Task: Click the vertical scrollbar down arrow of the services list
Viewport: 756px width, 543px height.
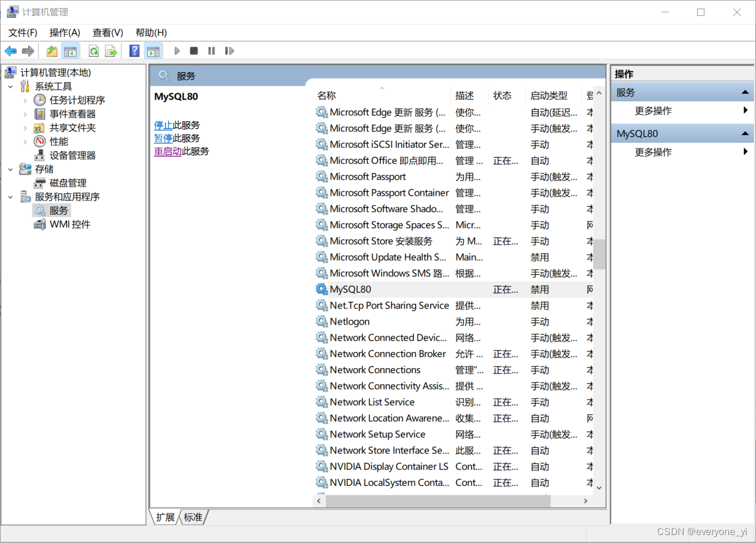Action: click(x=600, y=488)
